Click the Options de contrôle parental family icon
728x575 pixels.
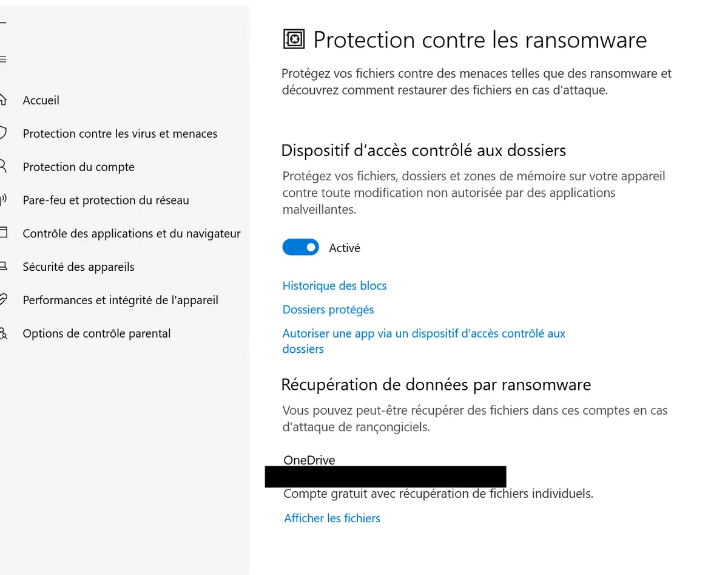click(x=4, y=333)
